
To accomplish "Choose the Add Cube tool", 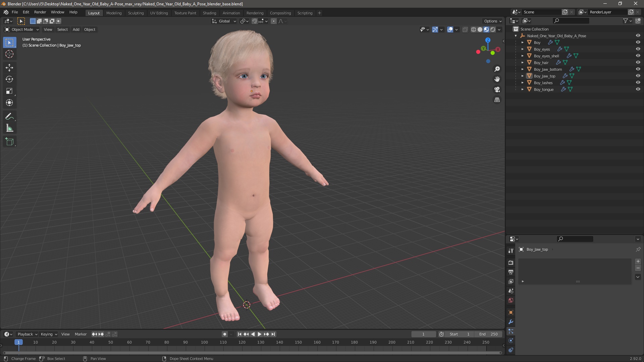I will [x=9, y=142].
